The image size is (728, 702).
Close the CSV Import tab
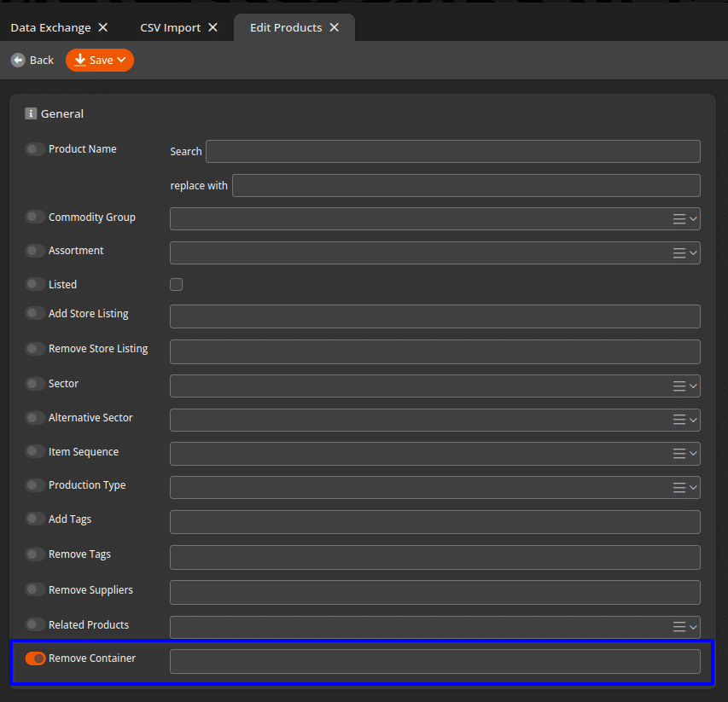[x=213, y=27]
